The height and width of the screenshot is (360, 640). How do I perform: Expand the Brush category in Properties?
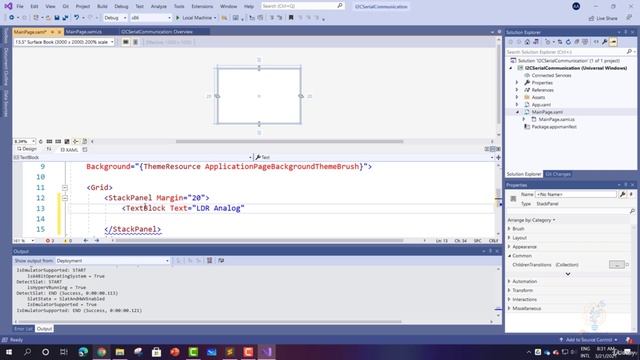coord(509,229)
